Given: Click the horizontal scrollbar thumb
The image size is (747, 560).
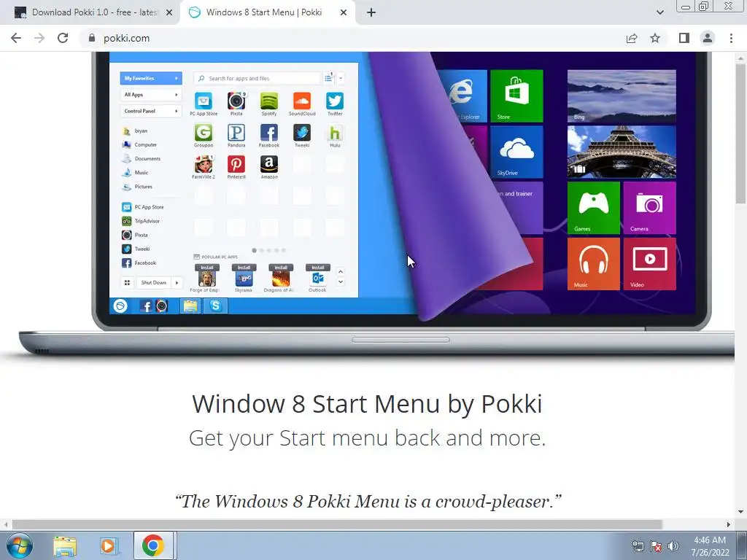Looking at the screenshot, I should click(337, 524).
